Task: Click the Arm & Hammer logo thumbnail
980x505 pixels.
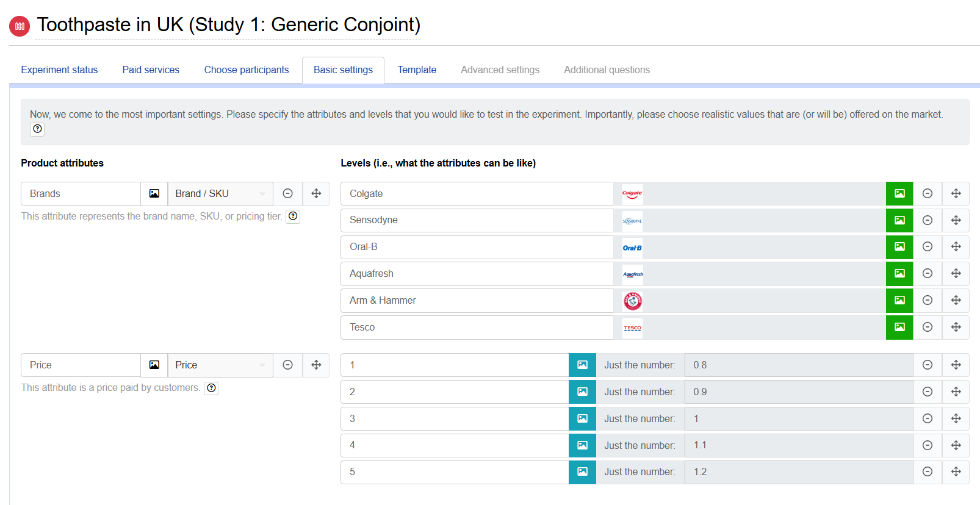Action: click(x=632, y=301)
